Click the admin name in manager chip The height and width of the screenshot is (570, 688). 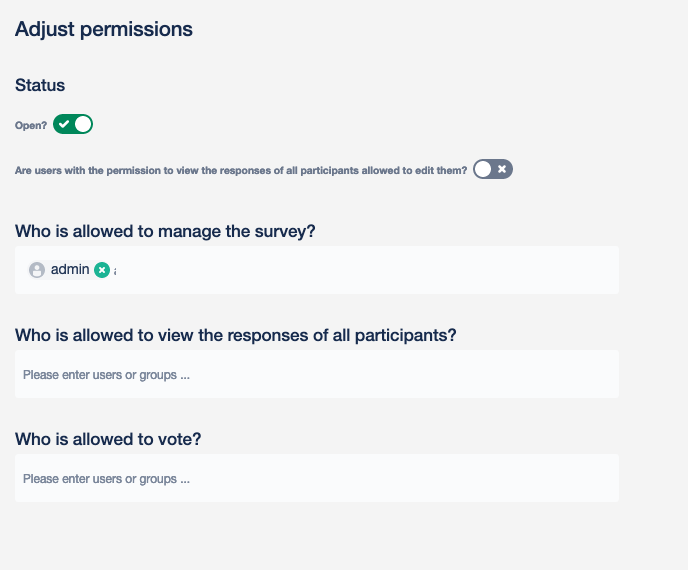click(70, 270)
